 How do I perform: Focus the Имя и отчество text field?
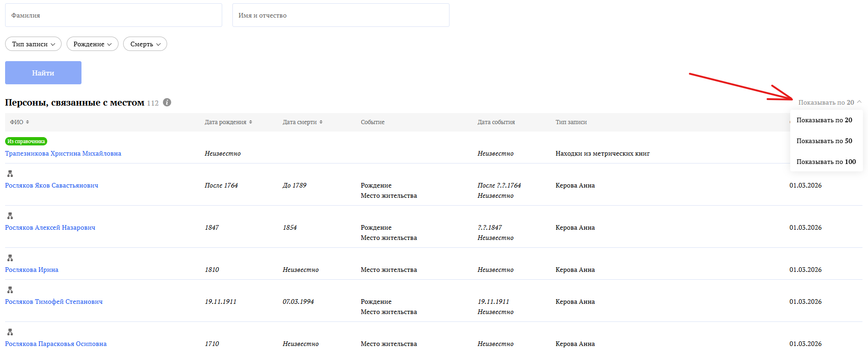pos(340,15)
